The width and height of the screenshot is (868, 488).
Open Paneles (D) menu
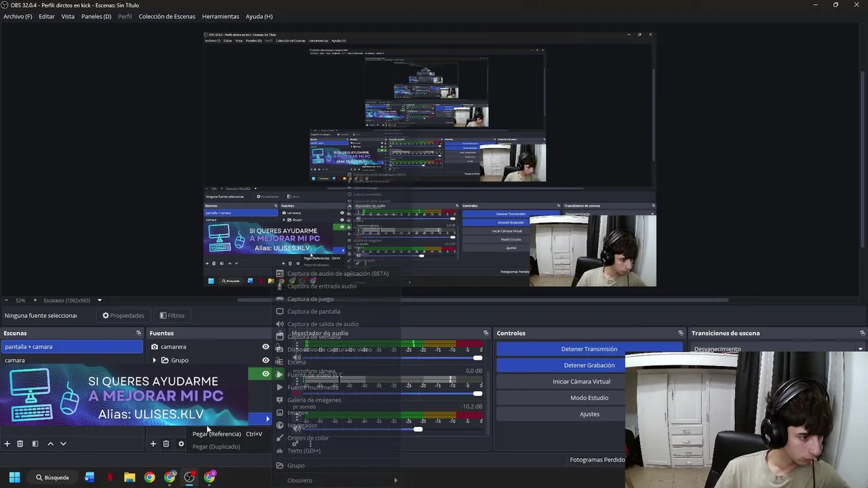(96, 16)
